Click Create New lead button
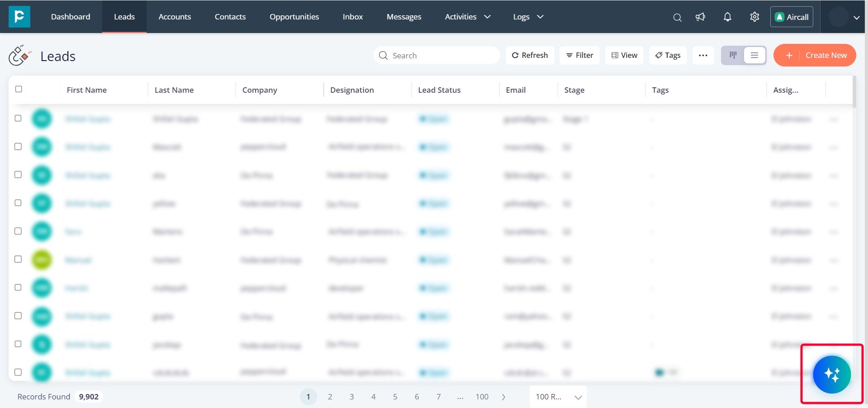The width and height of the screenshot is (868, 408). (815, 55)
